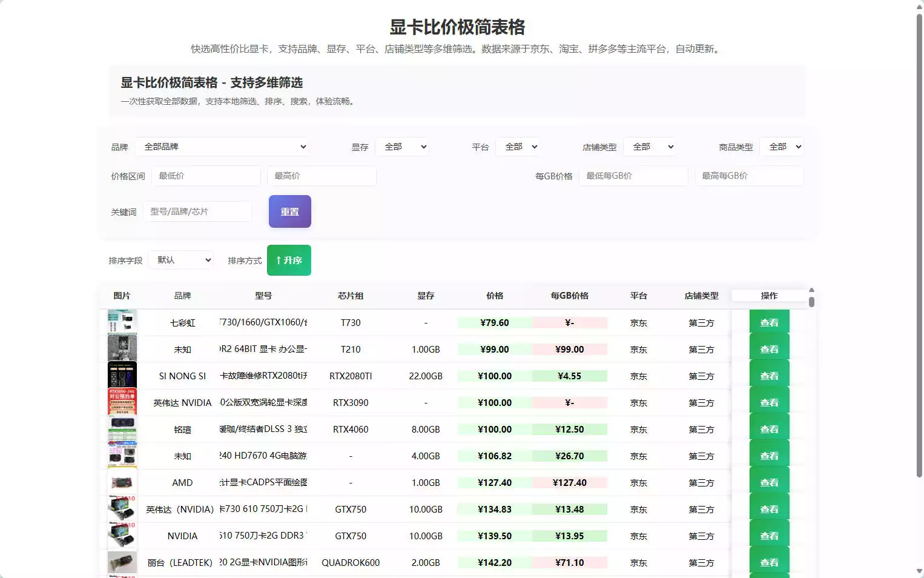Click 查看 for the AMD ¥127.40 row

point(770,483)
